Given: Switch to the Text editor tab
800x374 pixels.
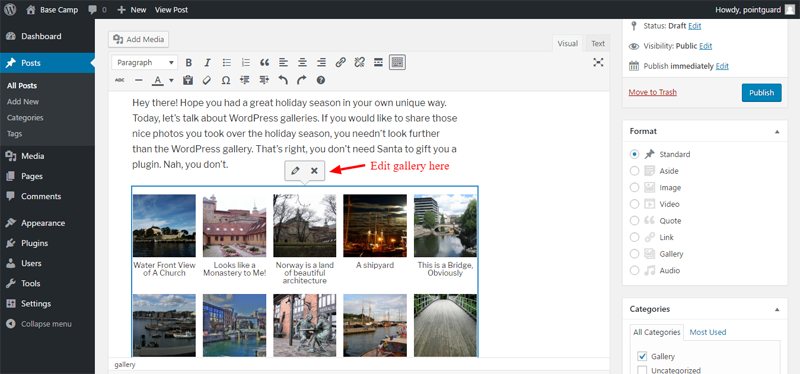Looking at the screenshot, I should (598, 44).
